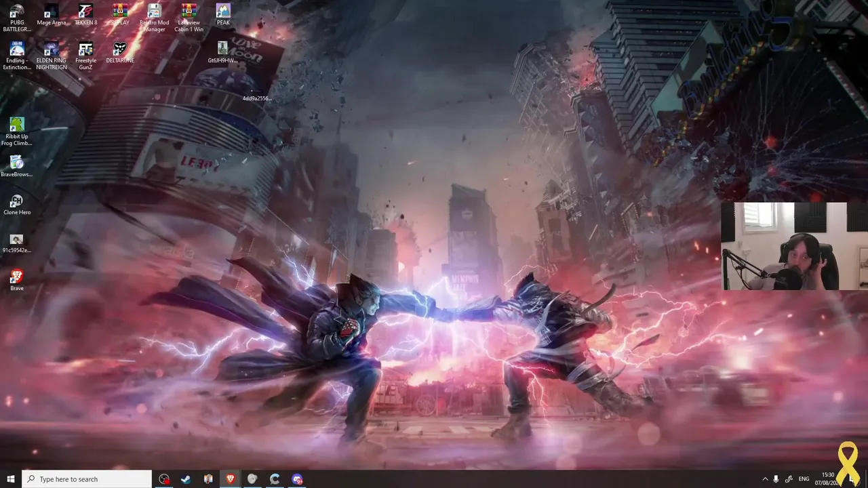
Task: Expand the hidden system tray icons
Action: tap(765, 479)
